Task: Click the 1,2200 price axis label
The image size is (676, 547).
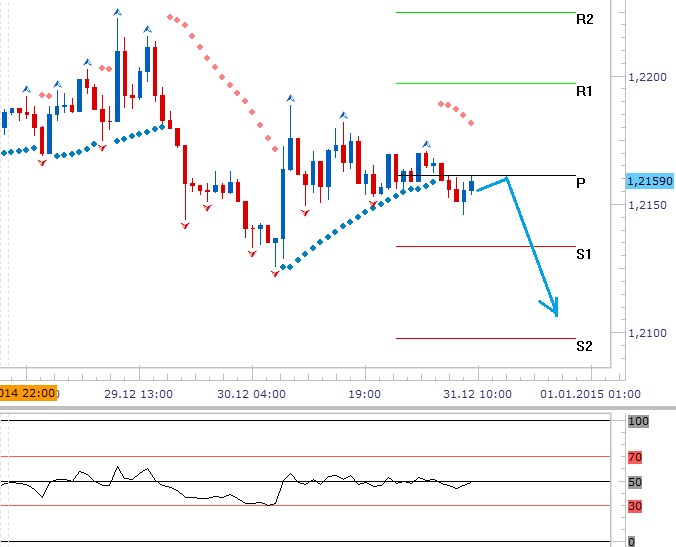Action: click(646, 76)
